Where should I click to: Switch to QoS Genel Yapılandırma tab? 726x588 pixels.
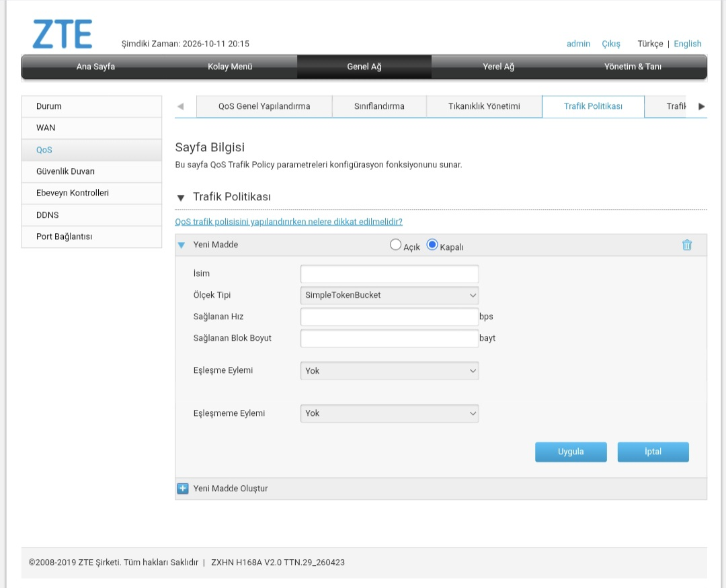tap(264, 106)
